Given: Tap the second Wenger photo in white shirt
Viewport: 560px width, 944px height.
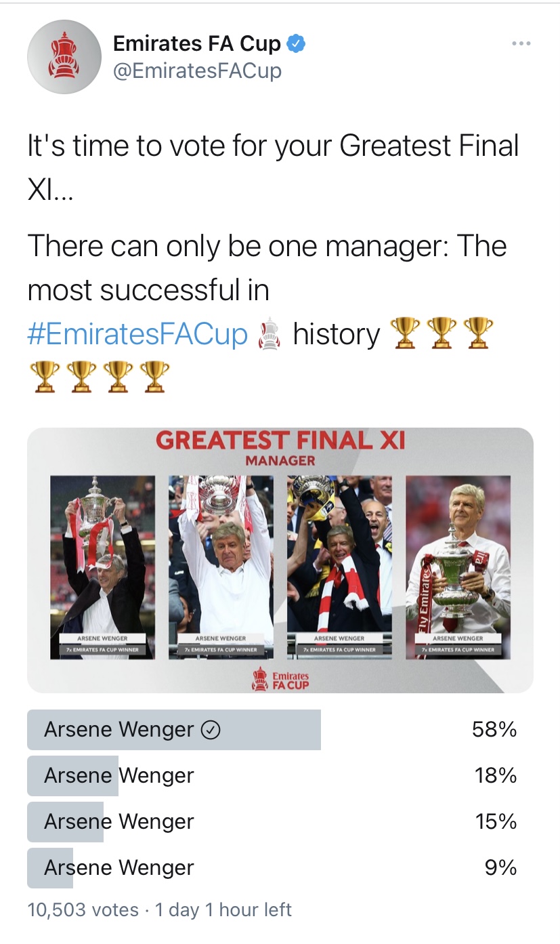Looking at the screenshot, I should 221,567.
